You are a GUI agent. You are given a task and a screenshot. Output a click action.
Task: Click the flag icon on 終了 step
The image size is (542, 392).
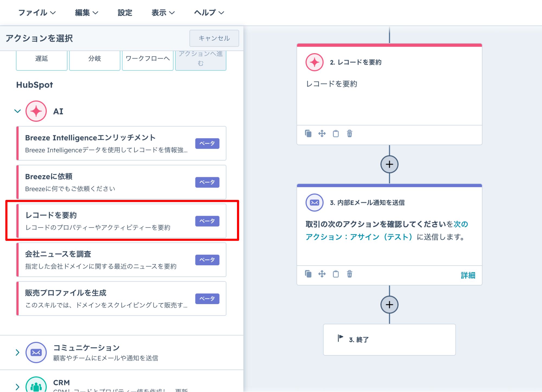pyautogui.click(x=340, y=338)
